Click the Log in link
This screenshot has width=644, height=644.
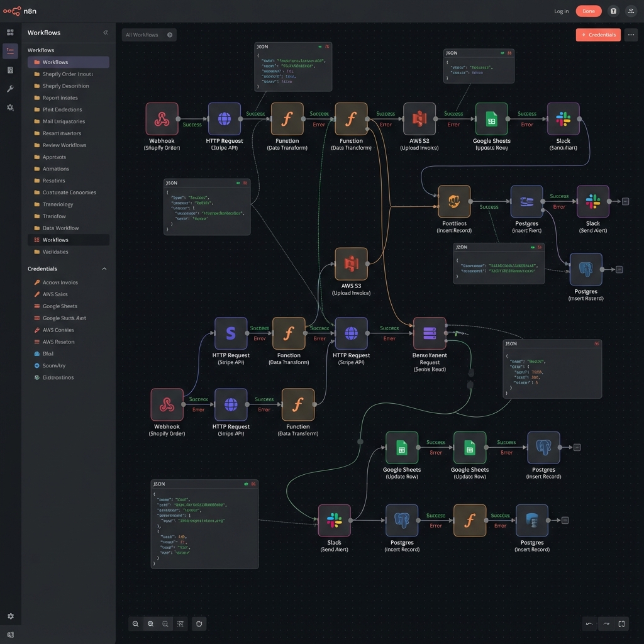point(561,11)
